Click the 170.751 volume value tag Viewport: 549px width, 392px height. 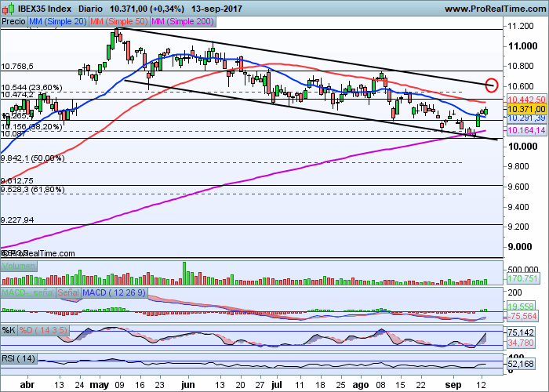coord(522,278)
